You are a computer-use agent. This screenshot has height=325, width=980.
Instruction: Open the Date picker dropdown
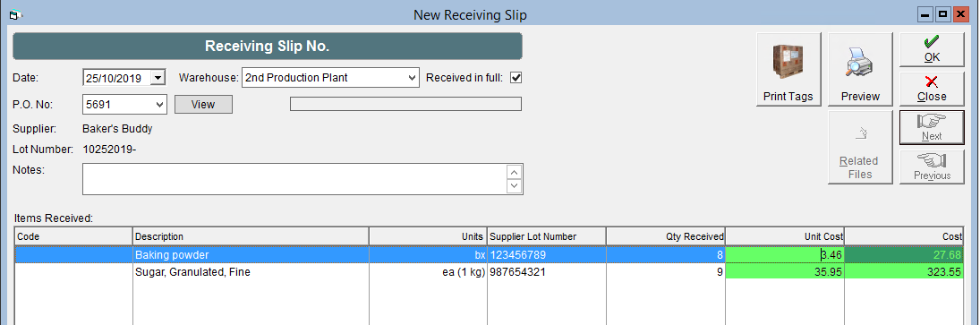pos(158,78)
